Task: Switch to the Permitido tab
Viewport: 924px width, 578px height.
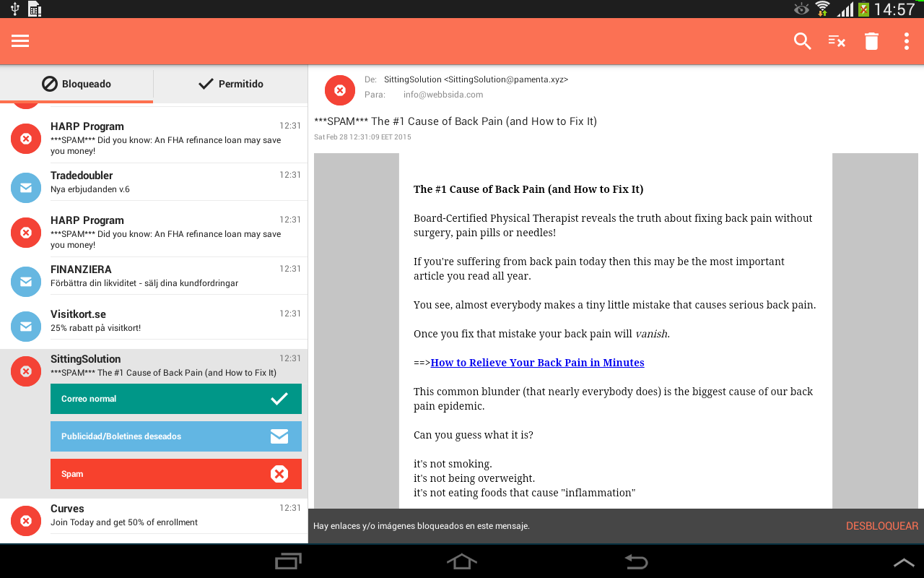Action: 230,84
